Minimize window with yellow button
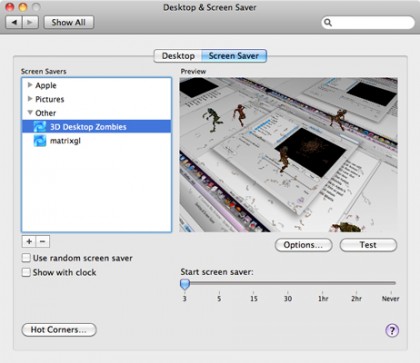420x363 pixels. [23, 7]
